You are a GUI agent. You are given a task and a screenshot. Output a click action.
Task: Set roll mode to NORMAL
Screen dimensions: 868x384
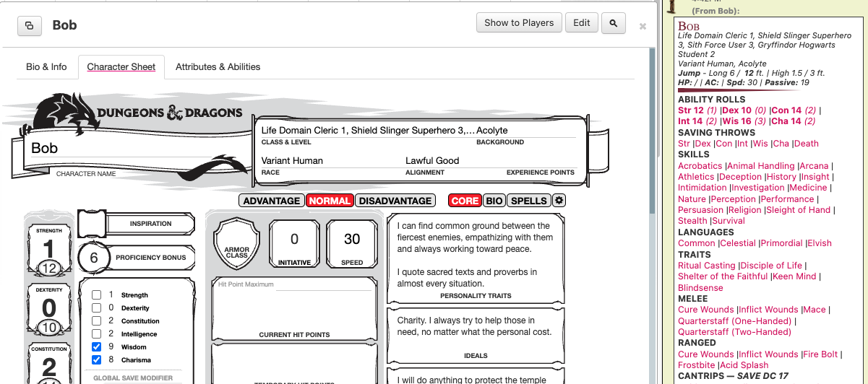coord(330,201)
